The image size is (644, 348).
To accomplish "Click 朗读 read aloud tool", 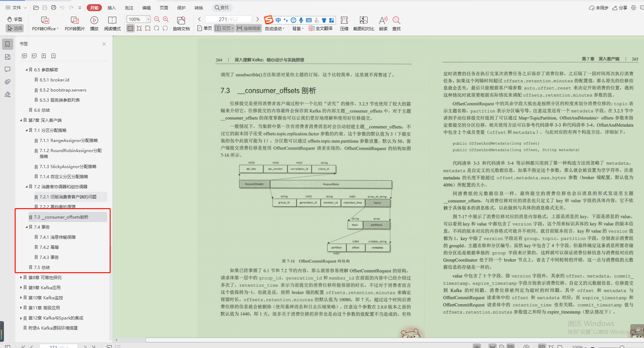I will click(383, 24).
